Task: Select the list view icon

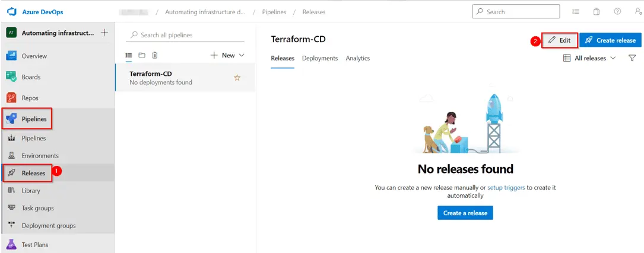Action: [129, 55]
